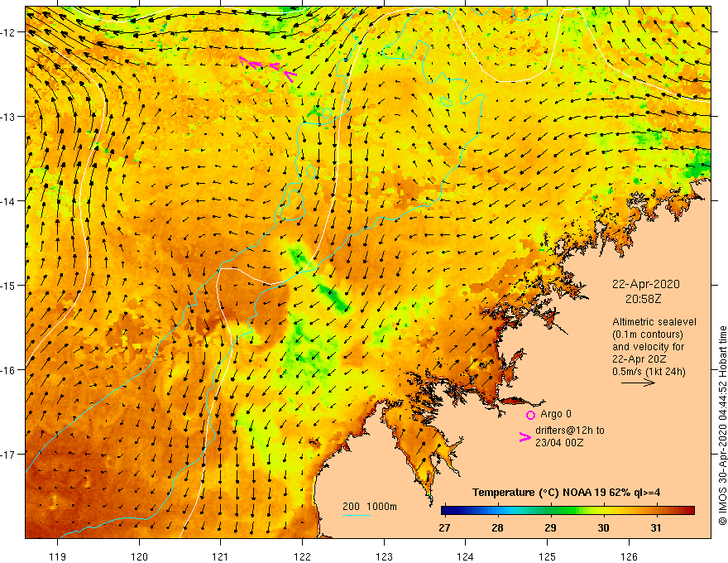Click colorbar tick label 30
728x563 pixels.
603,527
